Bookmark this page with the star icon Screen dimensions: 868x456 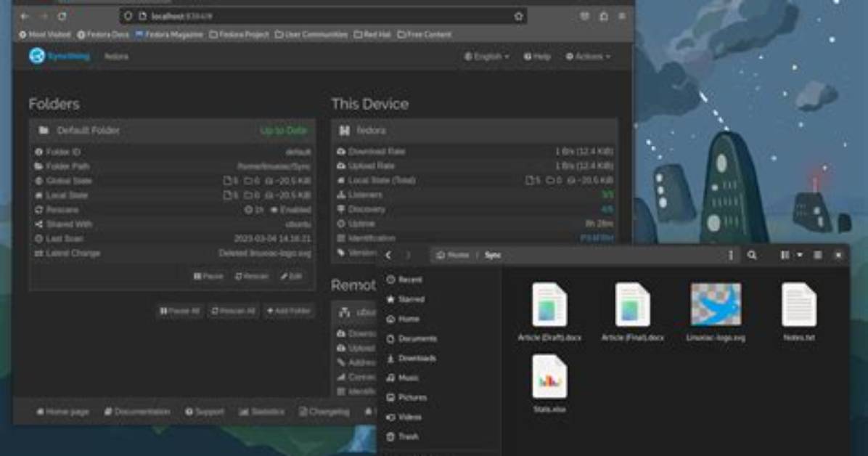point(519,17)
